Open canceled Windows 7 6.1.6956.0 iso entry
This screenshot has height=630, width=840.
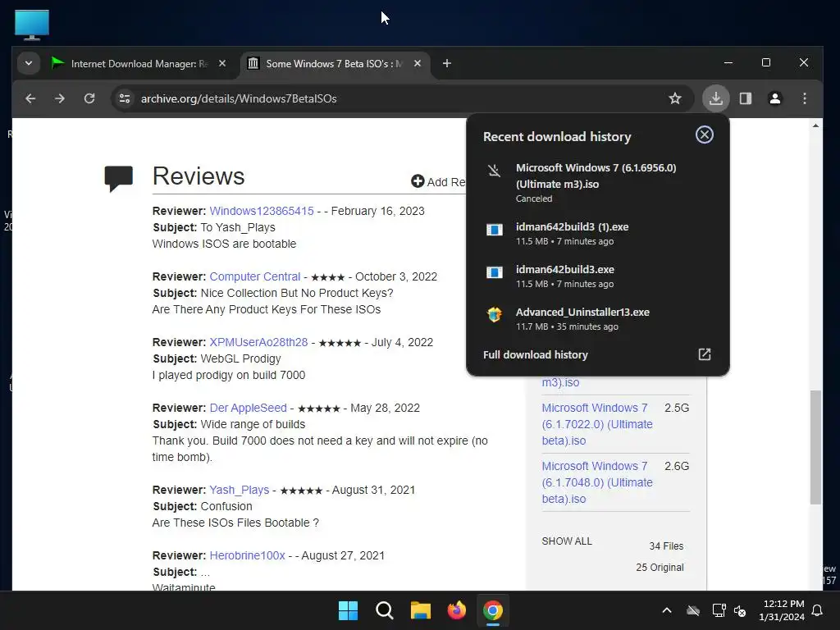click(x=598, y=183)
